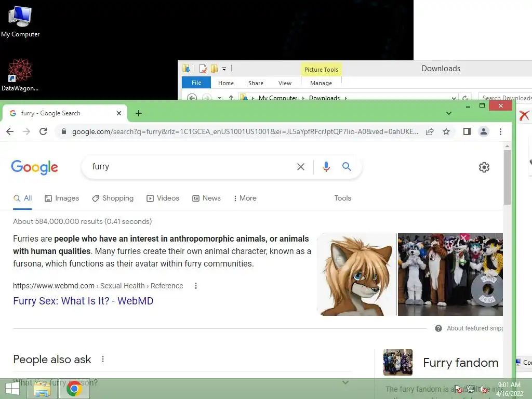The height and width of the screenshot is (399, 532).
Task: View site information lock icon
Action: click(x=64, y=131)
